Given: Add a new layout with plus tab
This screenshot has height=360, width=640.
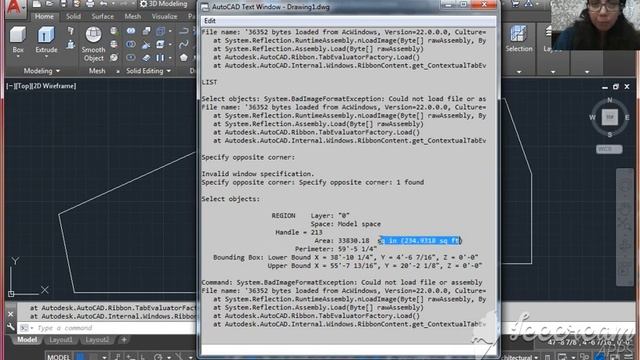Looking at the screenshot, I should (x=124, y=340).
